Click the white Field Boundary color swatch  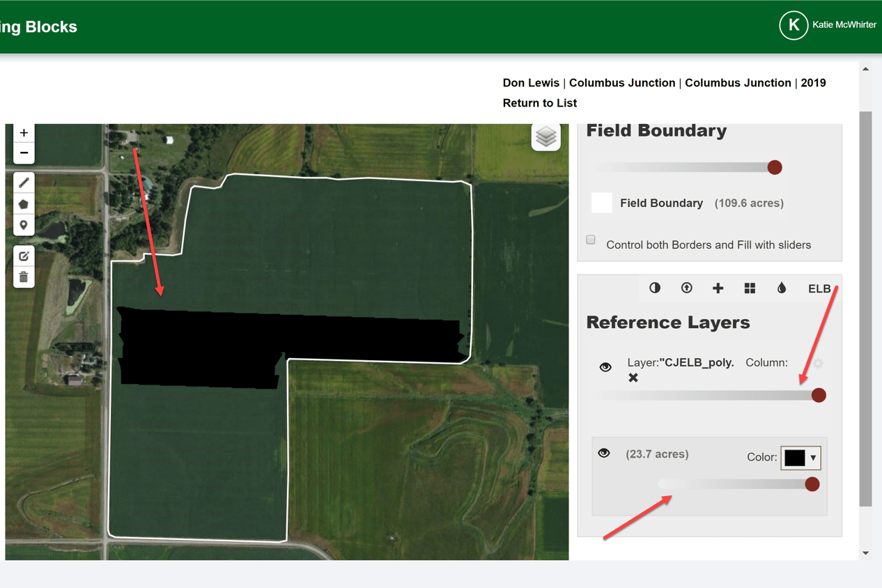(x=602, y=203)
